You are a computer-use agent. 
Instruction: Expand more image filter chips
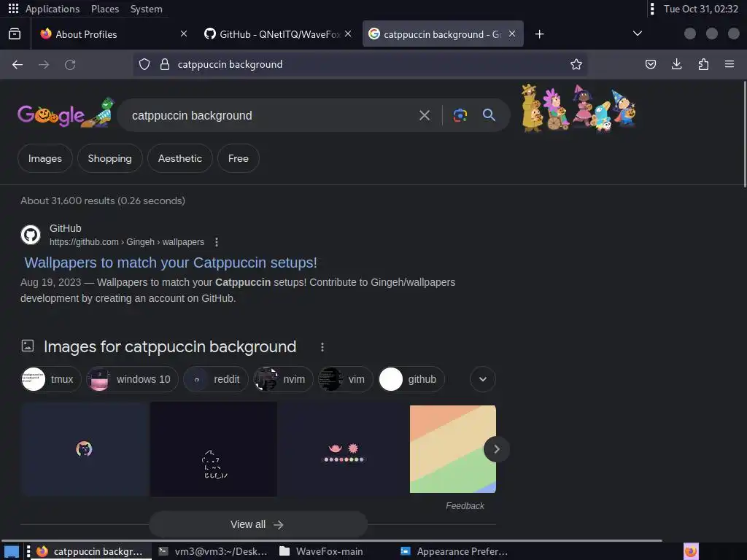(x=483, y=379)
